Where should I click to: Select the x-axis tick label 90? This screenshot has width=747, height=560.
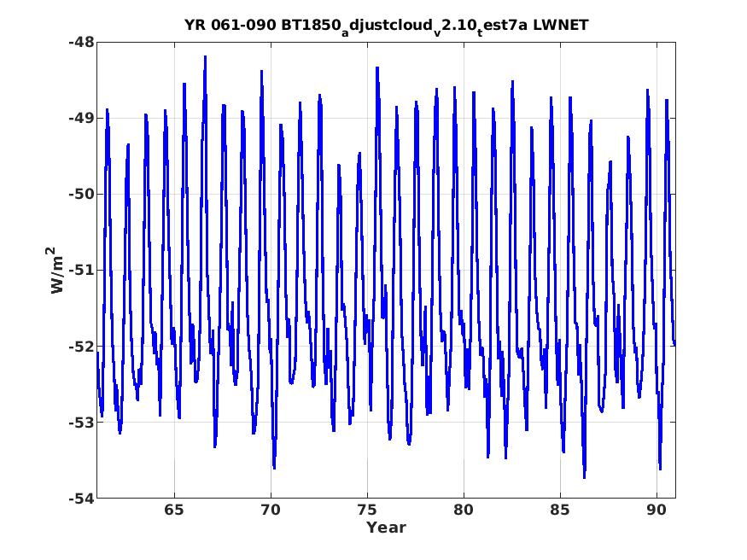(657, 510)
